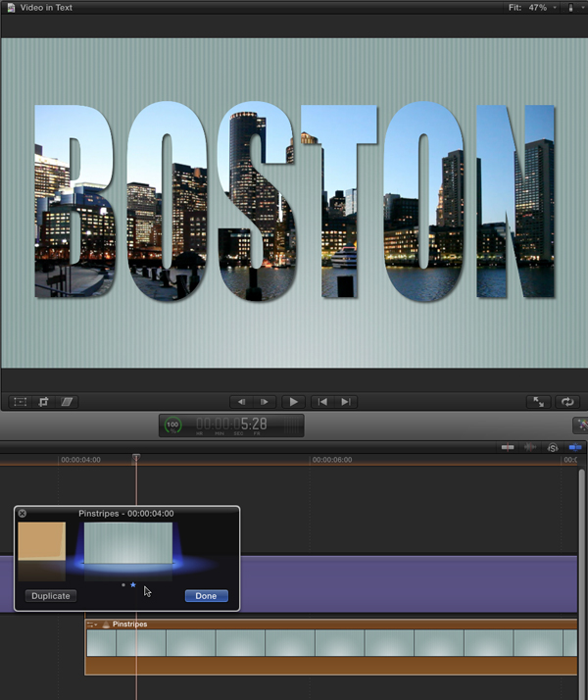Open the enhancements magic wand menu
Screen dimensions: 588x700
click(x=581, y=425)
